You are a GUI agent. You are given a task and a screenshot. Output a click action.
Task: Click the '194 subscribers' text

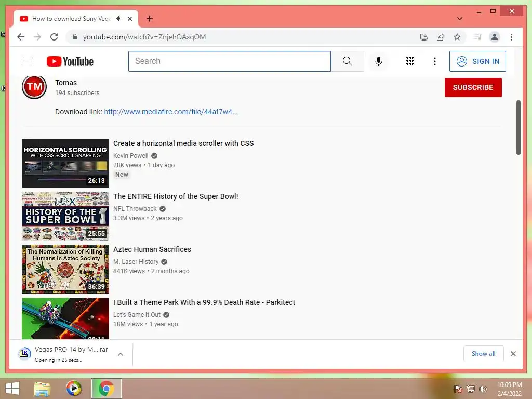(77, 93)
